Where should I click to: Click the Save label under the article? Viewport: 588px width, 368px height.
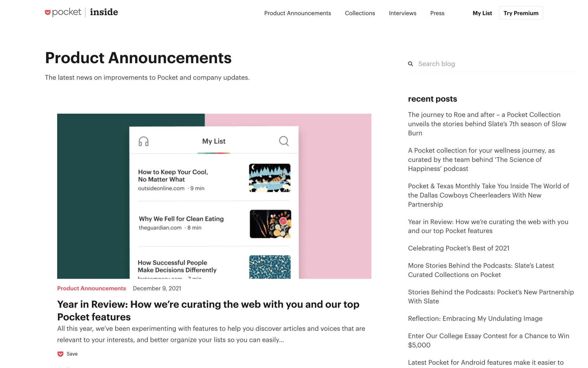click(72, 354)
